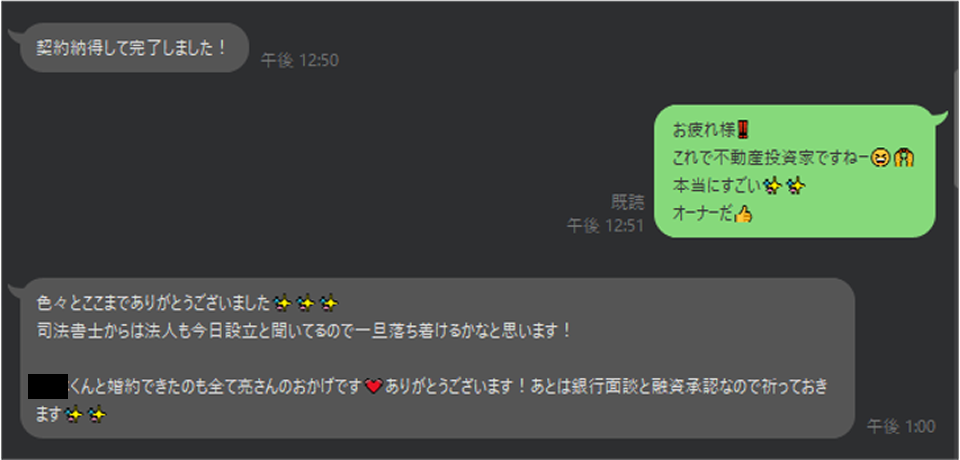This screenshot has width=960, height=460.
Task: Click the thumbs up emoji after オーナーだ
Action: tap(743, 214)
